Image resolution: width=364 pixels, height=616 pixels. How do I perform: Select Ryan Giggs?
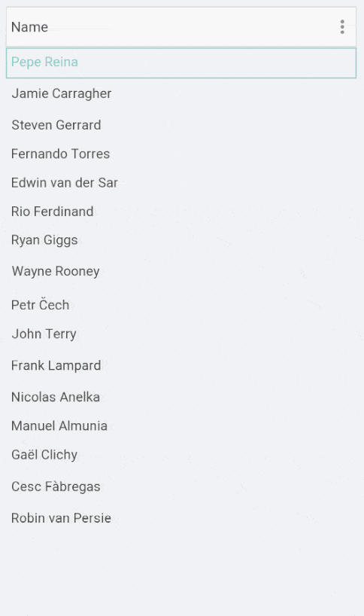click(181, 240)
